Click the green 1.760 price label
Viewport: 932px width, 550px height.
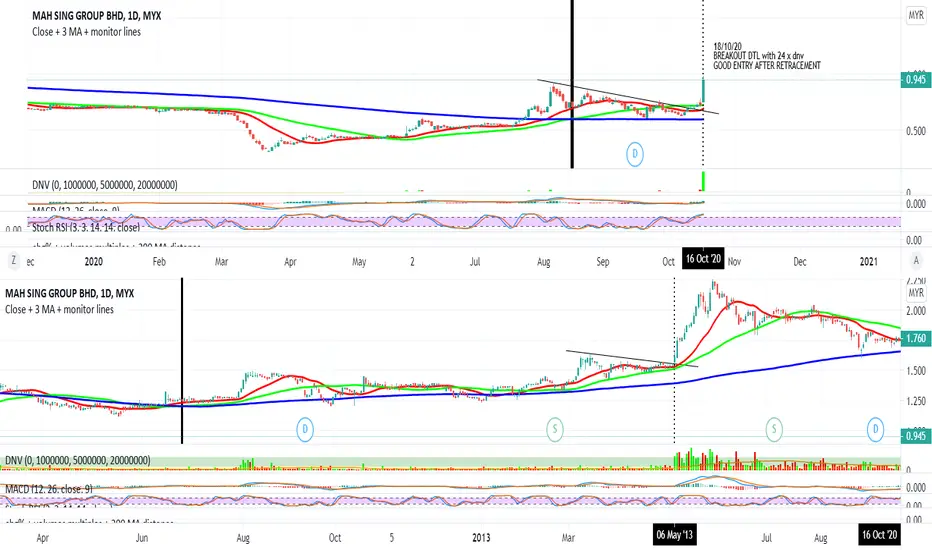pos(916,338)
